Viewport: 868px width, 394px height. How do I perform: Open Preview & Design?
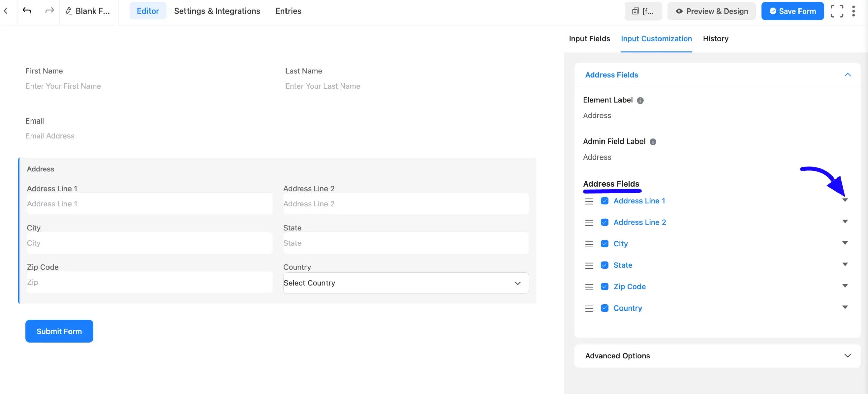coord(712,11)
